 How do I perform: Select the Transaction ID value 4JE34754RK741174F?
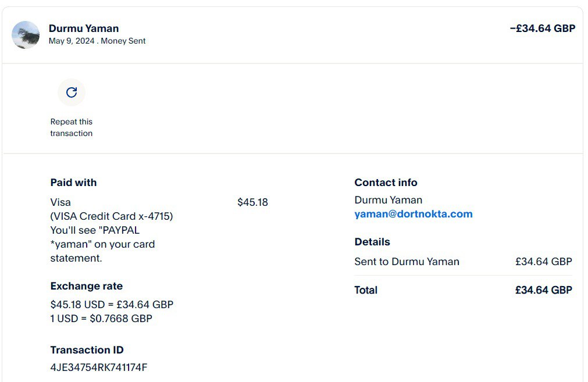click(99, 367)
